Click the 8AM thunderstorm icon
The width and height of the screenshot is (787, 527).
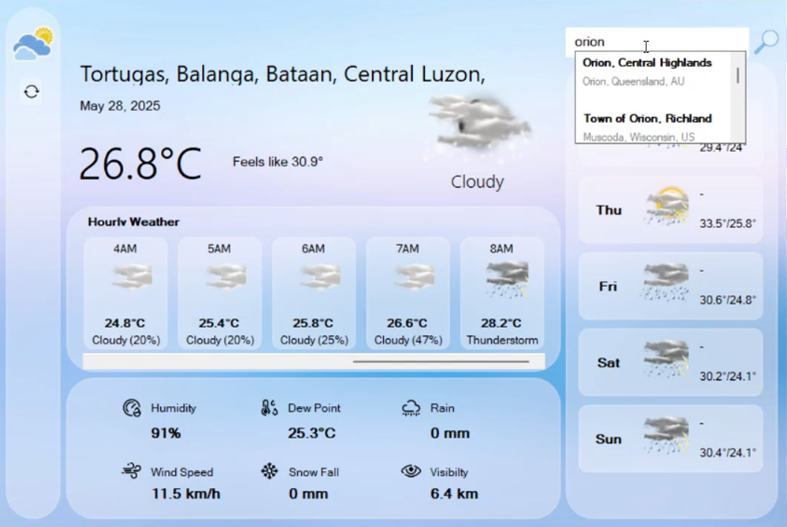click(507, 279)
